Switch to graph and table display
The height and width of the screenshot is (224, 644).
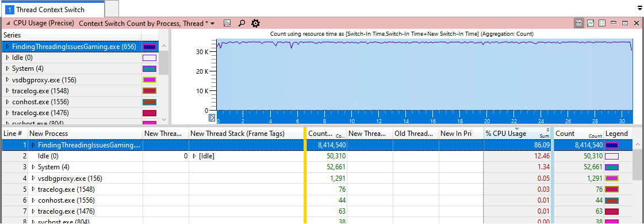click(578, 24)
